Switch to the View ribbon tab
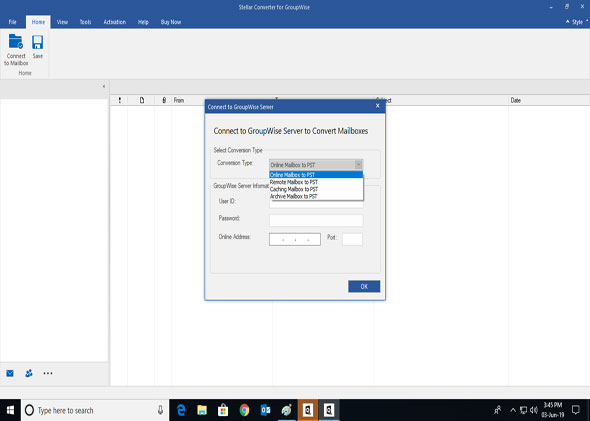Image resolution: width=590 pixels, height=421 pixels. (62, 22)
